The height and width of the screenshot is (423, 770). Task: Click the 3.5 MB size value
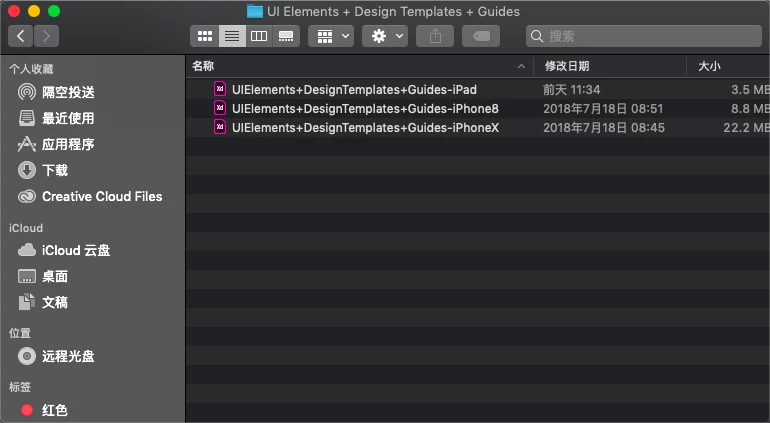tap(750, 89)
